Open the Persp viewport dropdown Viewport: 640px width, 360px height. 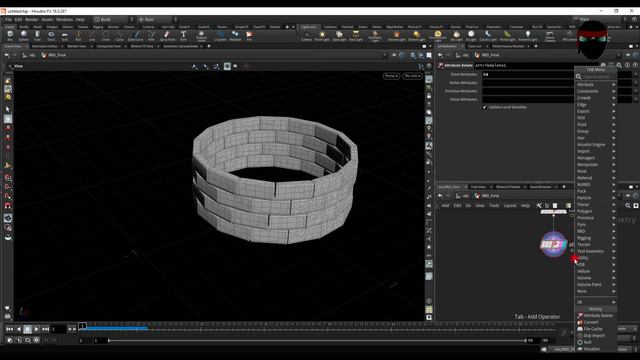[x=391, y=76]
